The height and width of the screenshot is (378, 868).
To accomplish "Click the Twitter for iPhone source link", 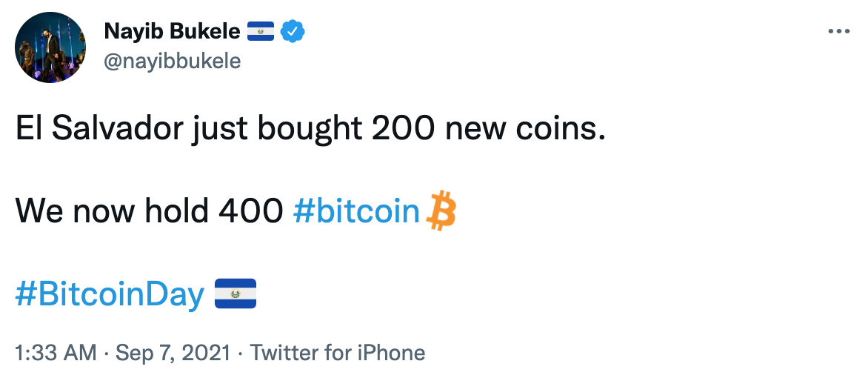I will [x=338, y=353].
